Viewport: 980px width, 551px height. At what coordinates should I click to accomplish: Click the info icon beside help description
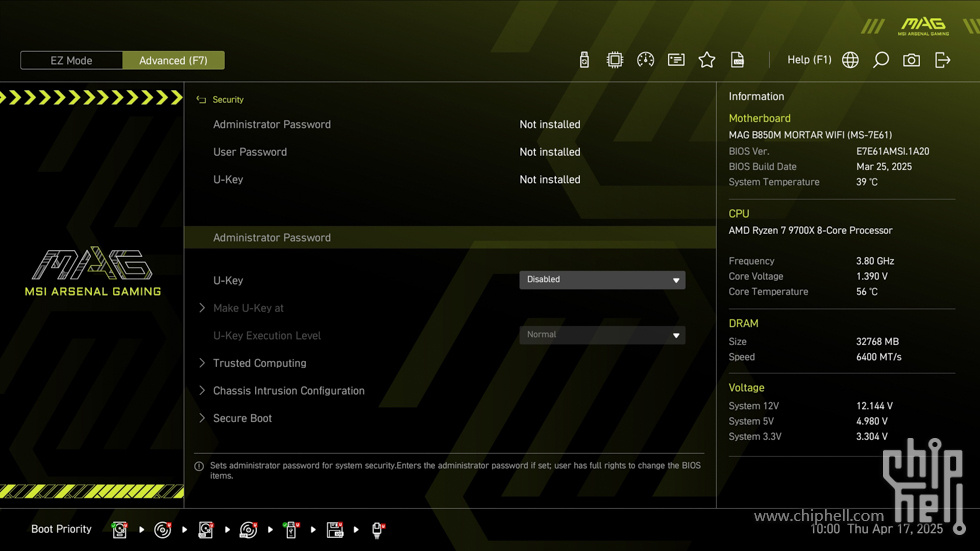pyautogui.click(x=199, y=466)
